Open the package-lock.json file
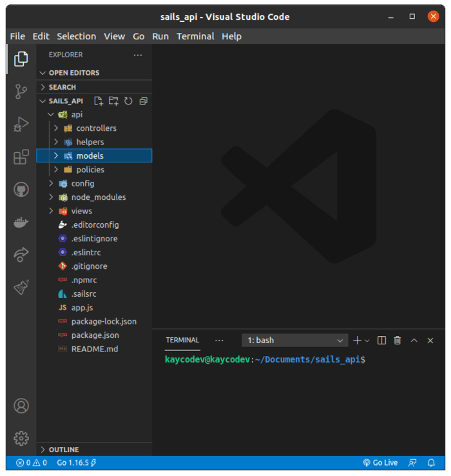The width and height of the screenshot is (451, 476). (94, 322)
